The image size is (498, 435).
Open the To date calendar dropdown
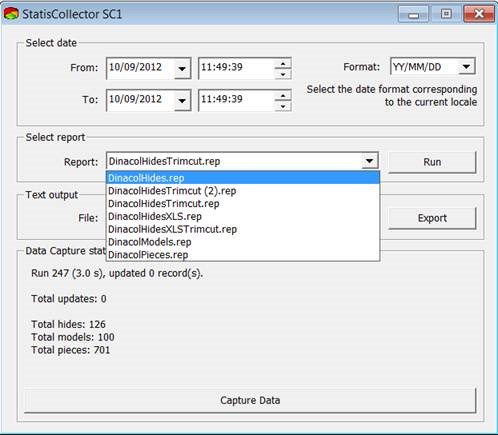(182, 100)
